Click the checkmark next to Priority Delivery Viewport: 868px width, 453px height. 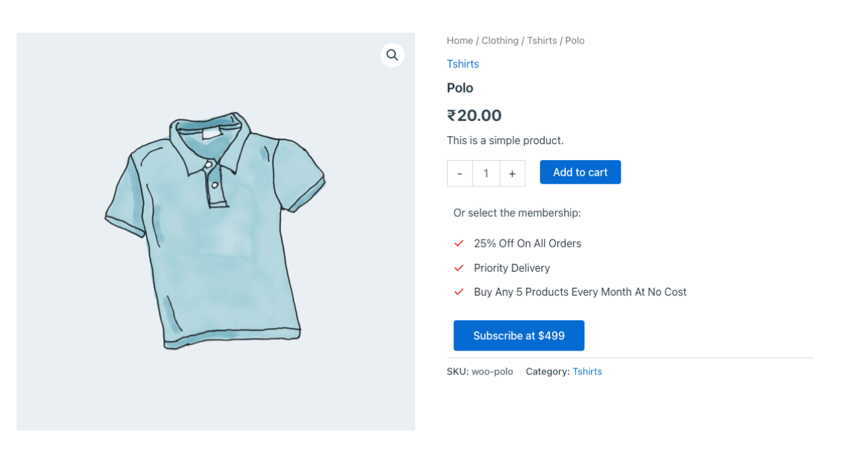click(459, 268)
